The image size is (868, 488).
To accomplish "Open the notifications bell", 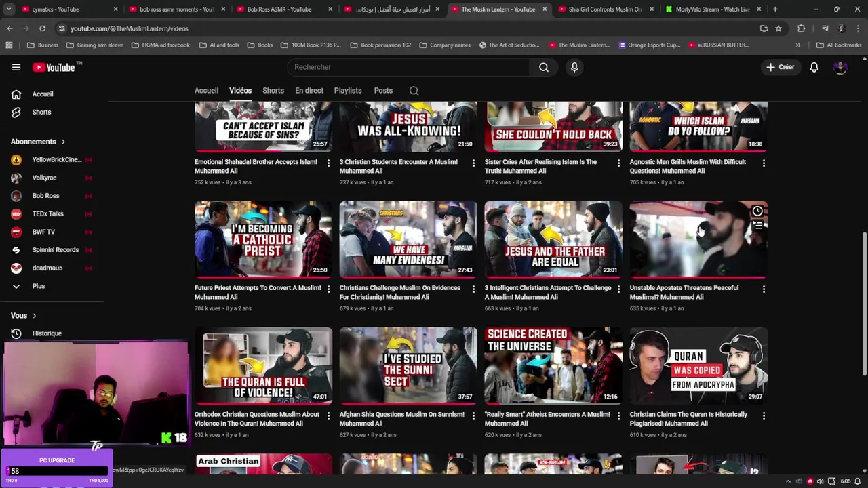I will pyautogui.click(x=814, y=67).
